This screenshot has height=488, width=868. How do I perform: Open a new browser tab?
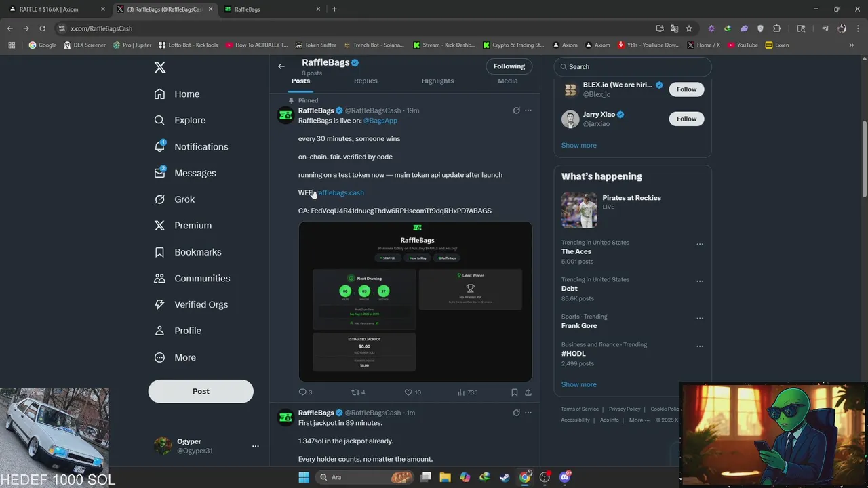coord(334,9)
